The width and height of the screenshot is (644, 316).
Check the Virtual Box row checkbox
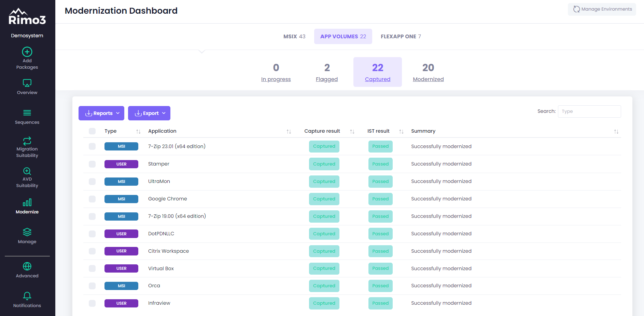click(92, 268)
